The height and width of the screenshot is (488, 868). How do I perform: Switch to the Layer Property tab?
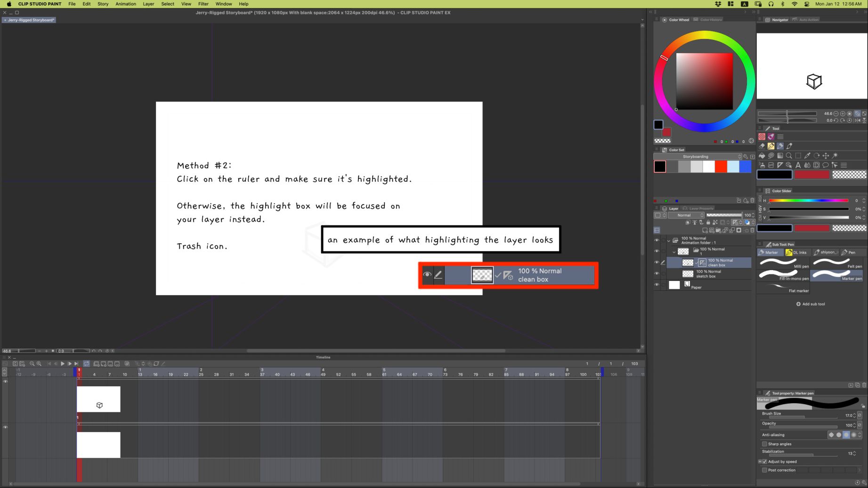point(698,208)
